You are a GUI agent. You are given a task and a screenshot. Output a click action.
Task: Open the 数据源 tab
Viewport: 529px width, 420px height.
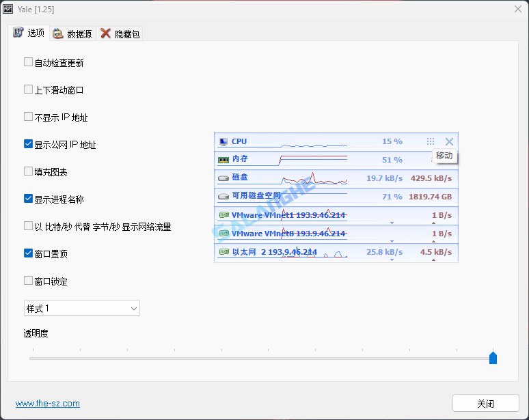(72, 33)
